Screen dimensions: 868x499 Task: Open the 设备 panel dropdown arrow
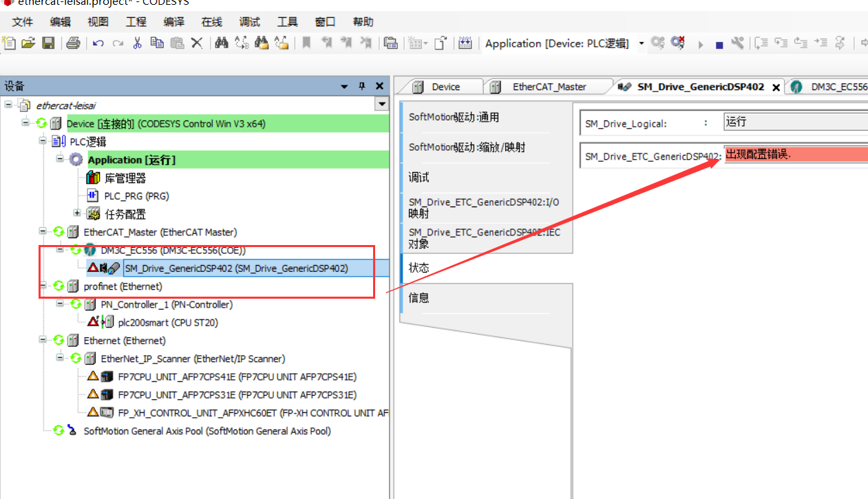coord(345,86)
